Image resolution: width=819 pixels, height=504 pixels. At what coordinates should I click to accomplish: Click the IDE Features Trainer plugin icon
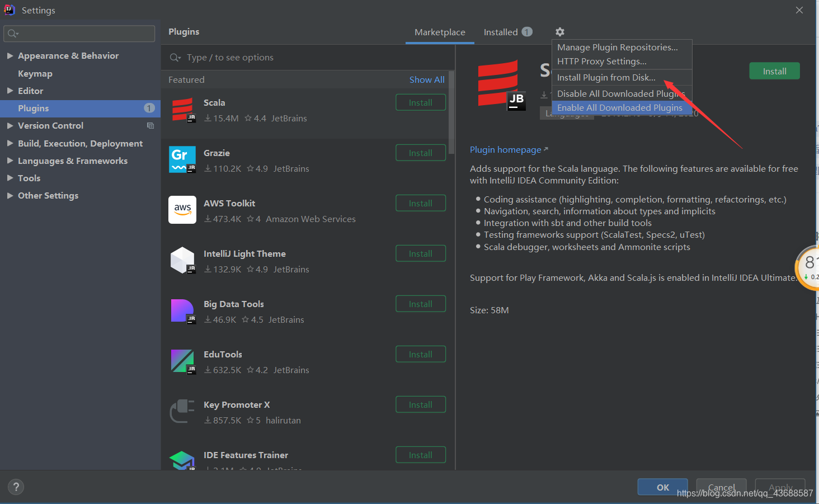coord(182,460)
